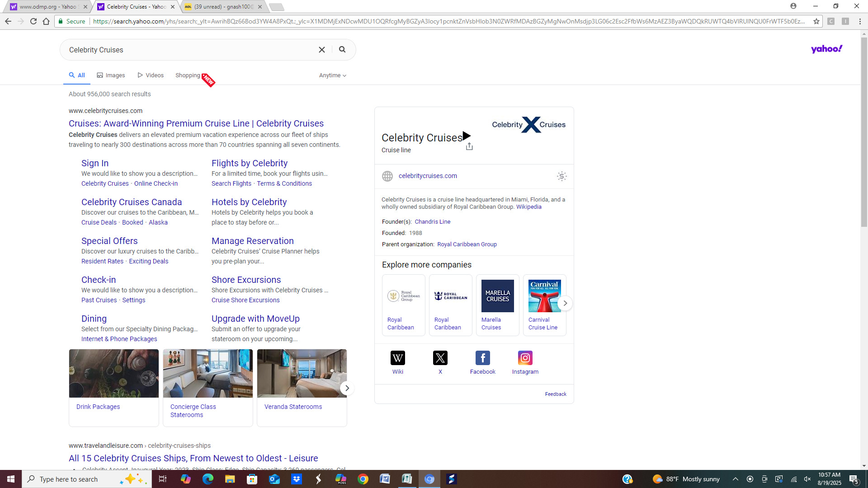Open the Royal Caribbean Group link

(x=467, y=244)
